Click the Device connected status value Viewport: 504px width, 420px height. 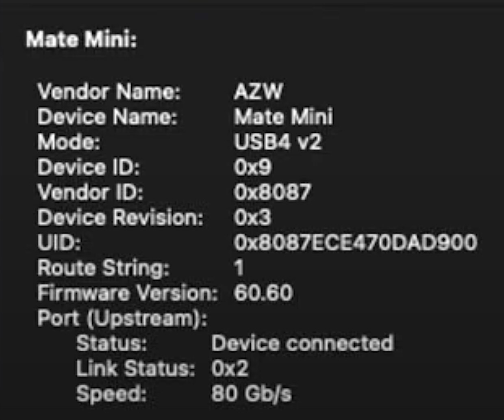(x=302, y=344)
